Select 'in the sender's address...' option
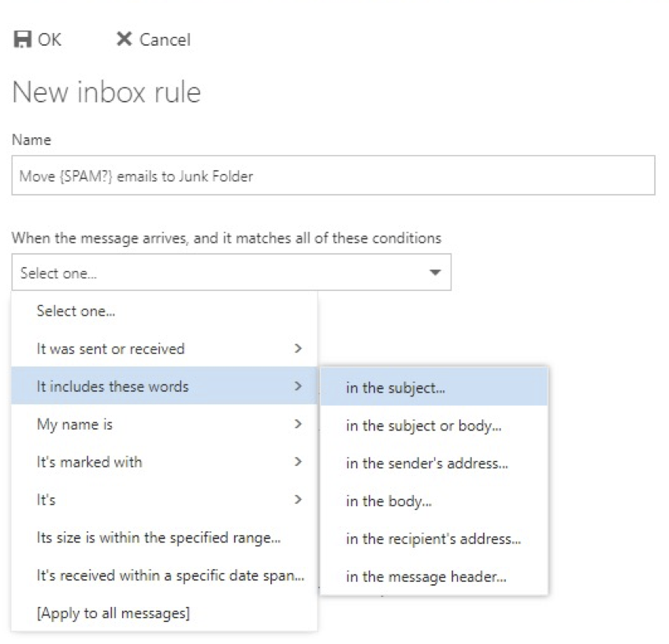 click(426, 463)
